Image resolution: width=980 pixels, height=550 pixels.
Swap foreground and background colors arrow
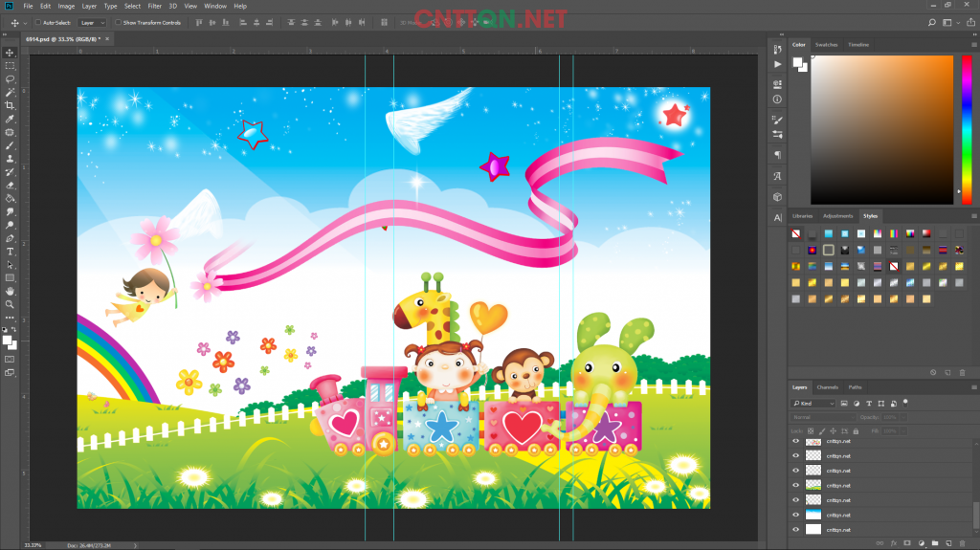(x=13, y=329)
